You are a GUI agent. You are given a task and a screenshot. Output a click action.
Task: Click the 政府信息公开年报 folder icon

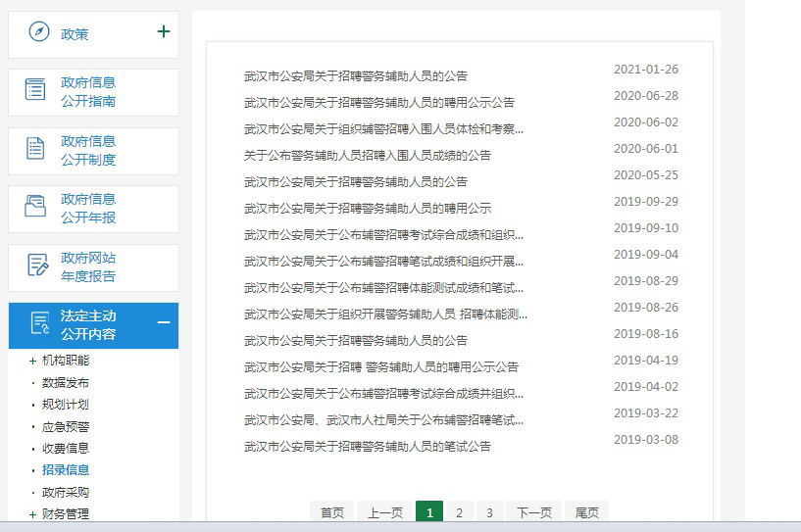(35, 206)
